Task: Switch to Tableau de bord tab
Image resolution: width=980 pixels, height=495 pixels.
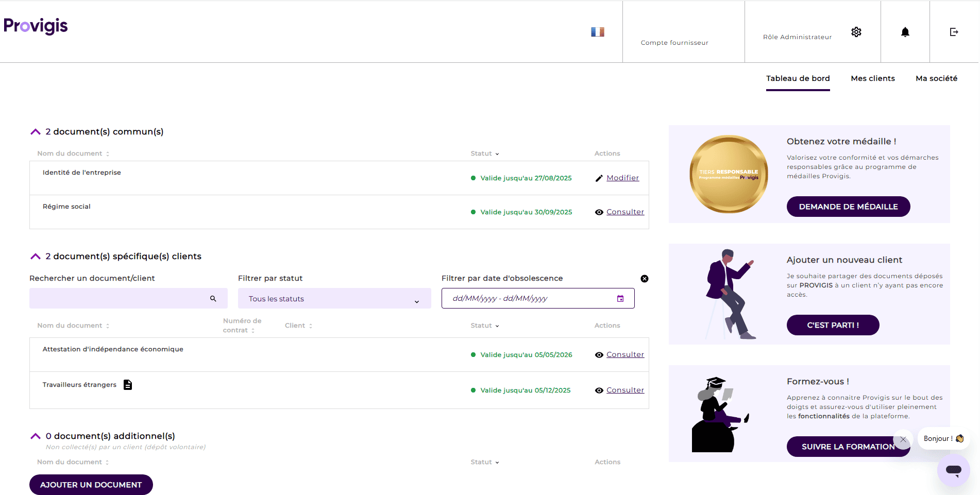Action: point(798,78)
